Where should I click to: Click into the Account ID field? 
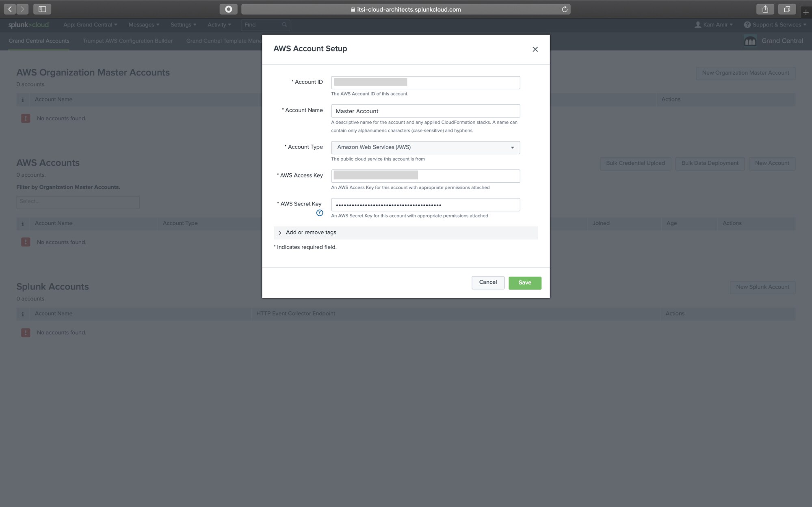tap(425, 82)
